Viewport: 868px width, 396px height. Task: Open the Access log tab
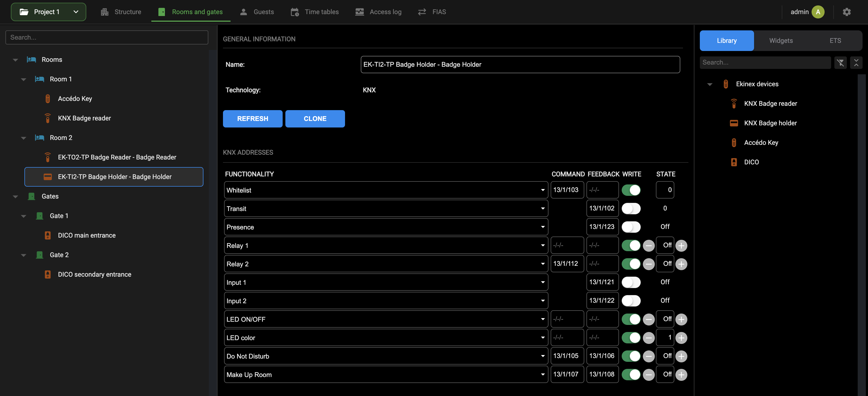378,12
